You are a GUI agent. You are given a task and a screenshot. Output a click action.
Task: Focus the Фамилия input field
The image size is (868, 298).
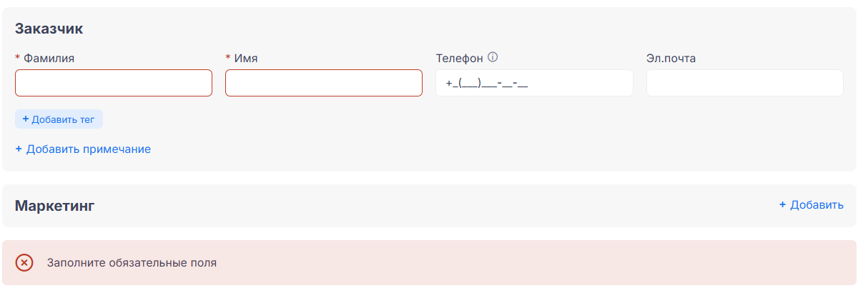click(114, 83)
